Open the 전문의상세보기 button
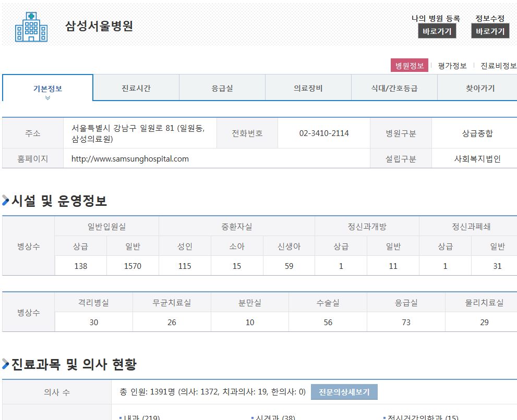 (344, 392)
